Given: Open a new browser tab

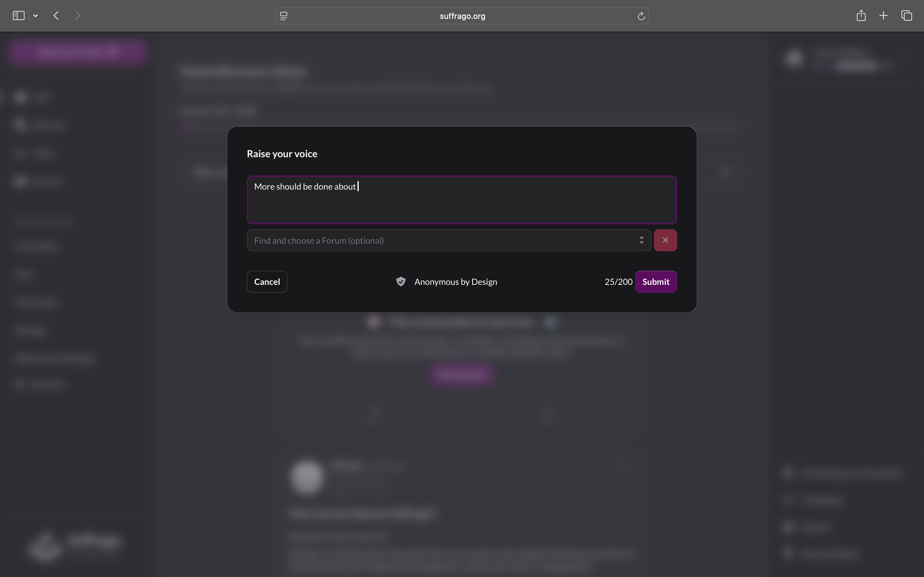Looking at the screenshot, I should tap(884, 16).
